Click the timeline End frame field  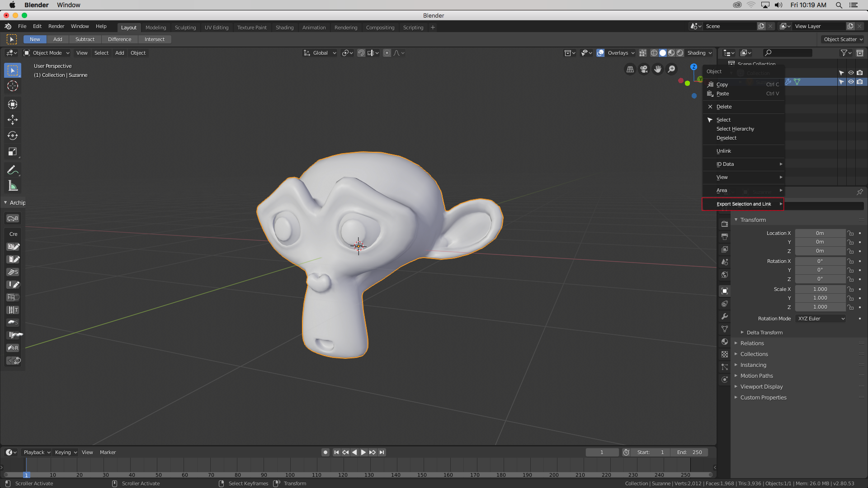(x=689, y=452)
